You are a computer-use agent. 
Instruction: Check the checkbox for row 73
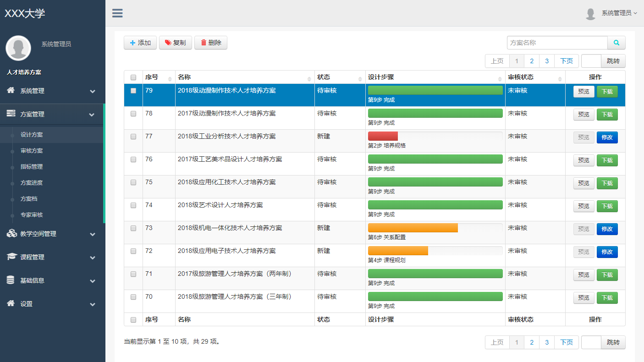tap(133, 228)
